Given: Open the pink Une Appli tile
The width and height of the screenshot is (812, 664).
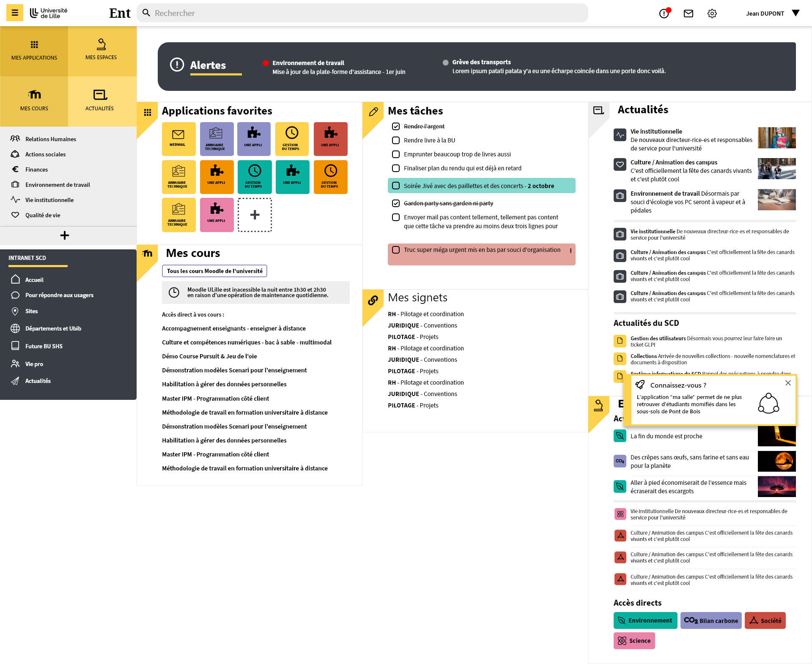Looking at the screenshot, I should tap(217, 215).
